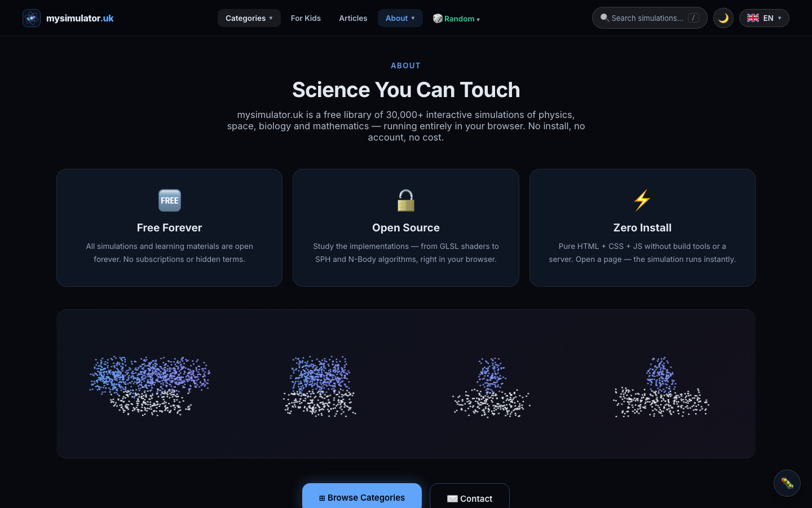Expand the About dropdown menu
The width and height of the screenshot is (812, 508).
click(400, 18)
